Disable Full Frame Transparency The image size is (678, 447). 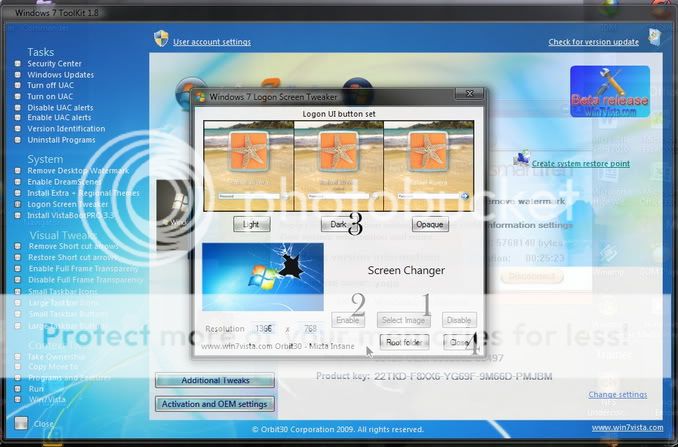coord(86,280)
